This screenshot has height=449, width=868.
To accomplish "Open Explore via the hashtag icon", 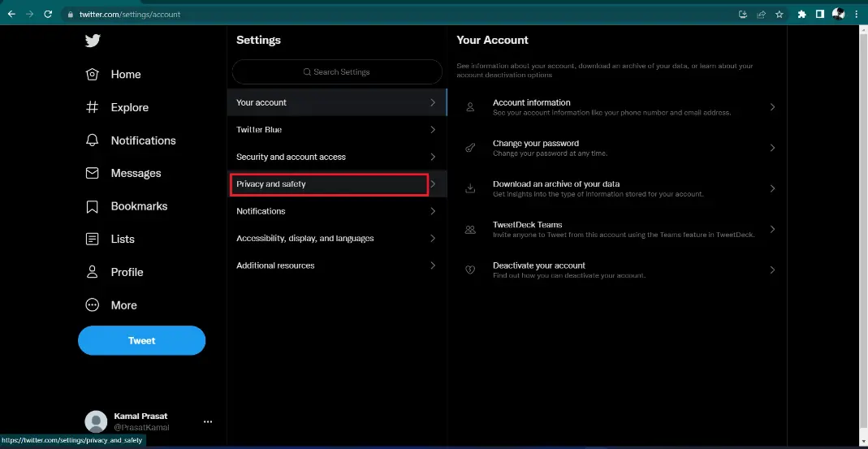I will click(x=92, y=107).
